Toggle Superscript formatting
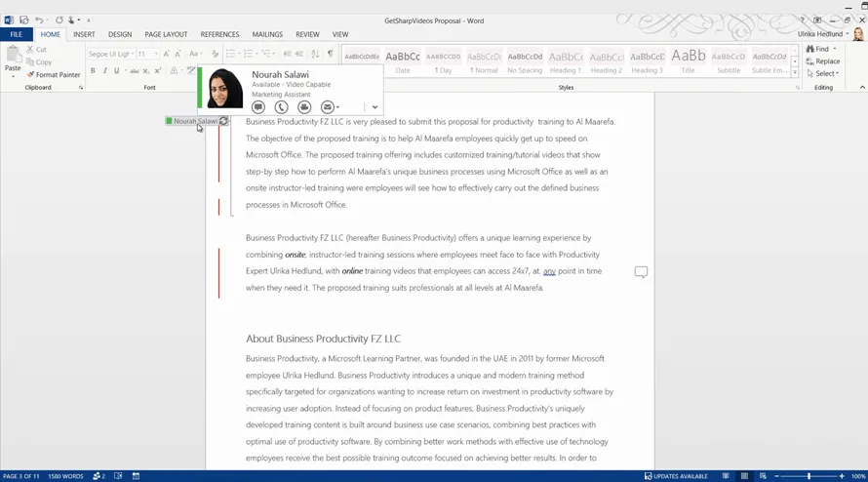868x482 pixels. tap(158, 70)
